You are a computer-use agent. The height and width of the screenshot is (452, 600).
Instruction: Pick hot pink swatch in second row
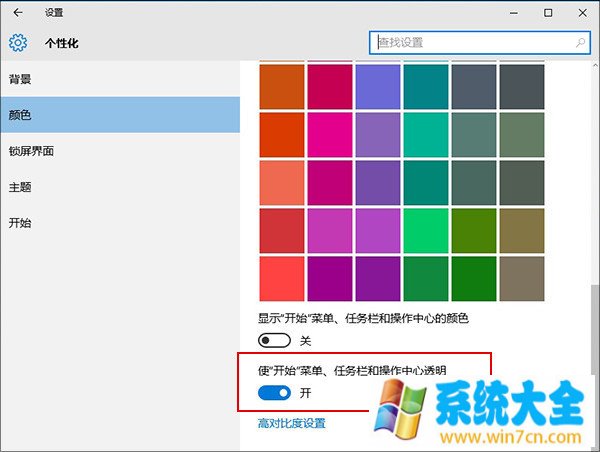click(330, 135)
